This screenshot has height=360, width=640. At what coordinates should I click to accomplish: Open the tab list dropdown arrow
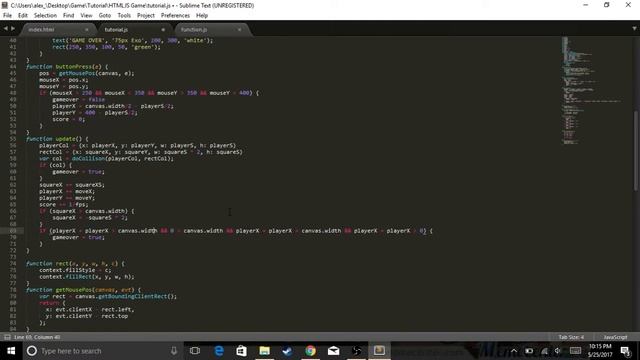click(x=634, y=29)
